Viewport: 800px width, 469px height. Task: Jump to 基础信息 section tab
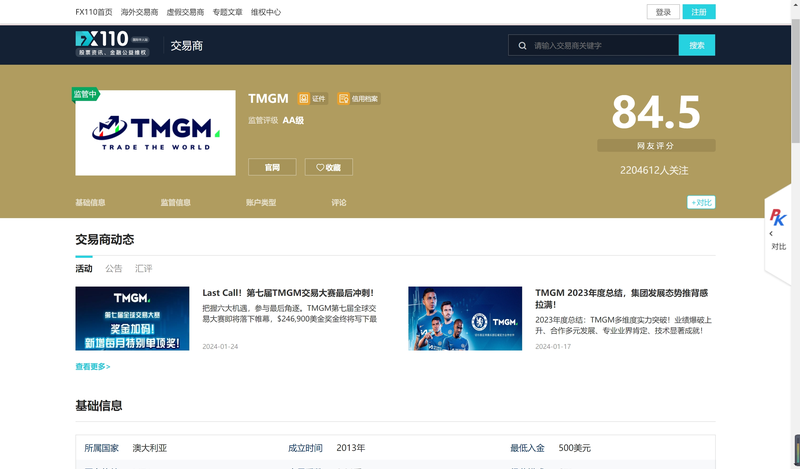coord(90,203)
